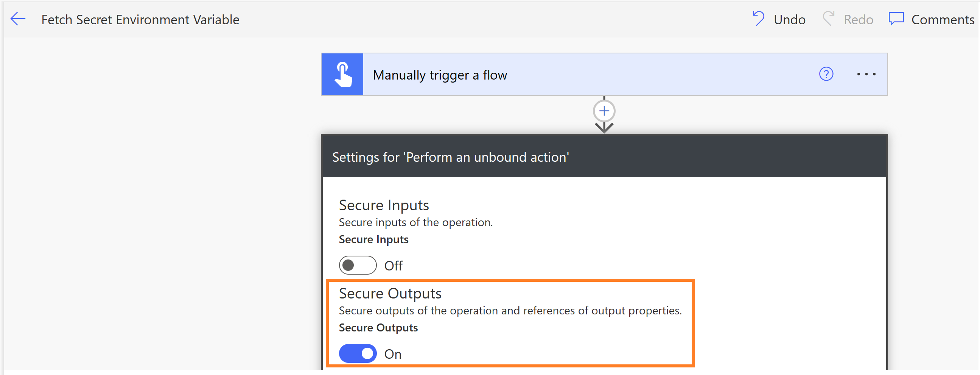Screen dimensions: 980x375
Task: Enable the Secure Inputs toggle
Action: pos(358,265)
